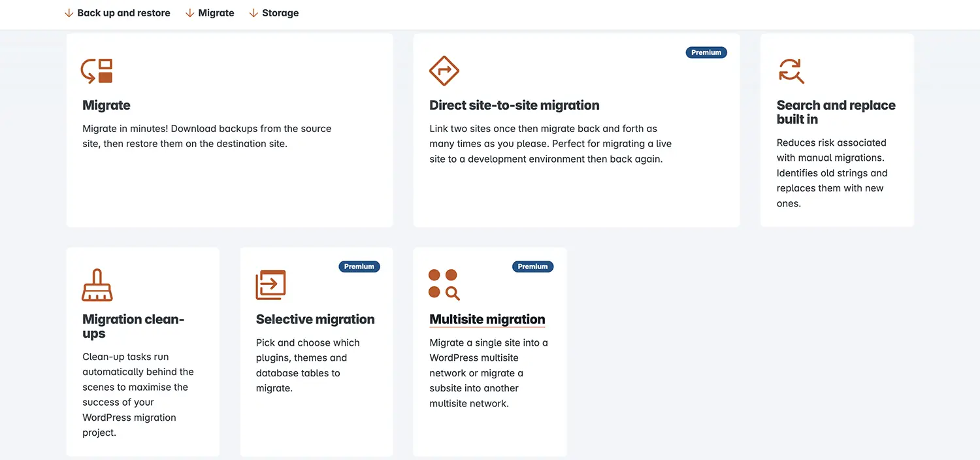Click the Premium badge on Multisite migration card

[x=533, y=267]
